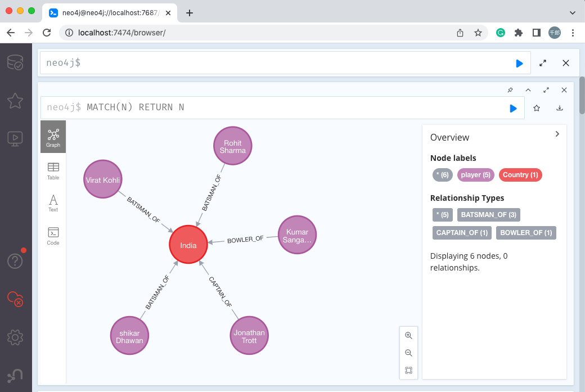Click the BATSMAN_OF label from Virat Kohli

tap(143, 210)
